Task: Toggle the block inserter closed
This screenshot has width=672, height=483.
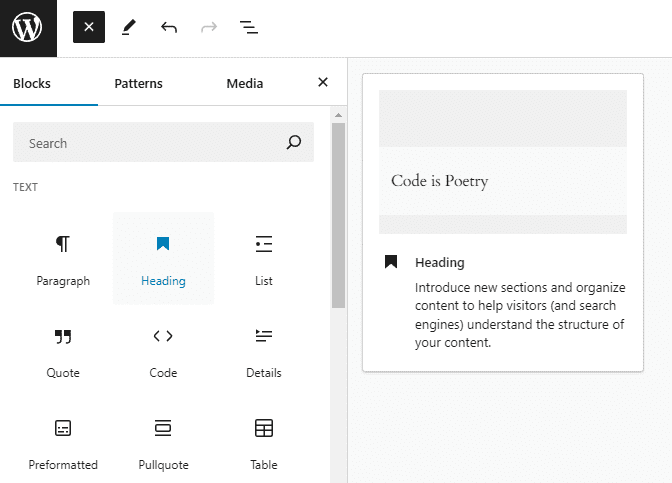Action: 89,28
